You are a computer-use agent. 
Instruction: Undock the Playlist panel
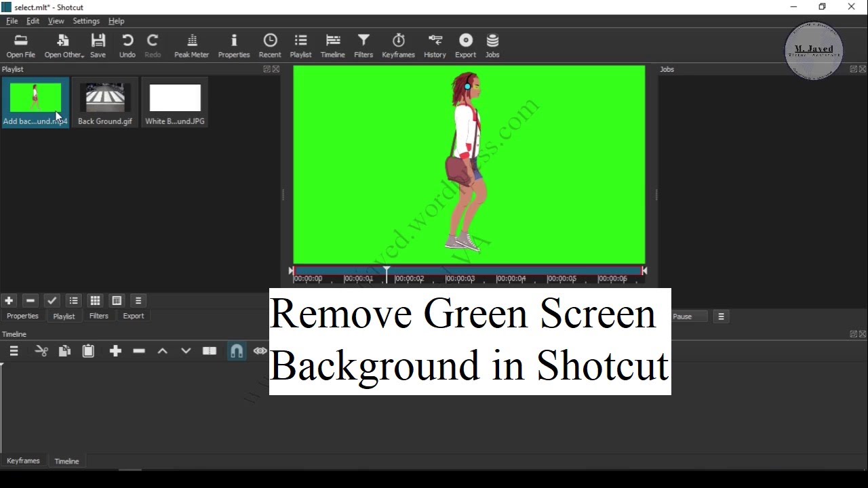(267, 69)
